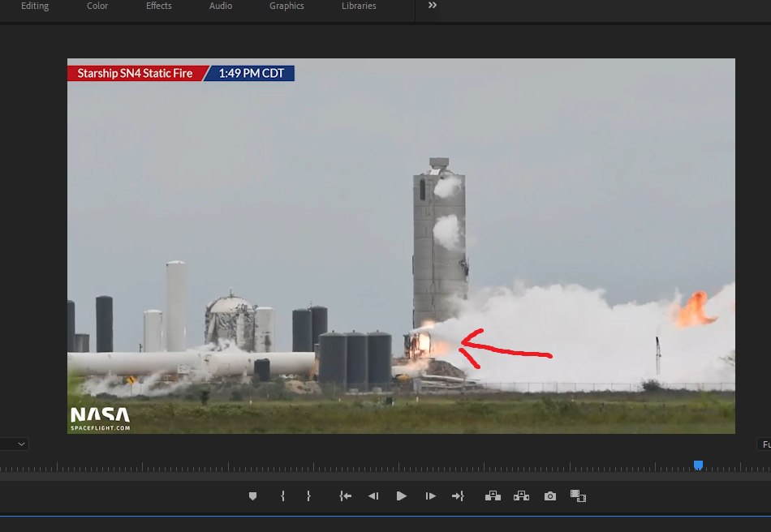Click the Lift button
The width and height of the screenshot is (771, 532).
[x=493, y=496]
